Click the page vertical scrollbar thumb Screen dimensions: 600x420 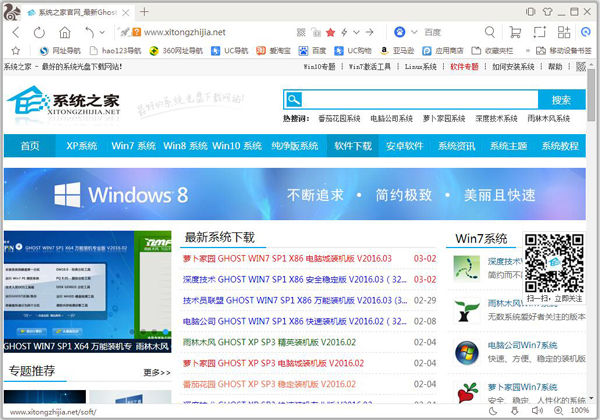591,95
